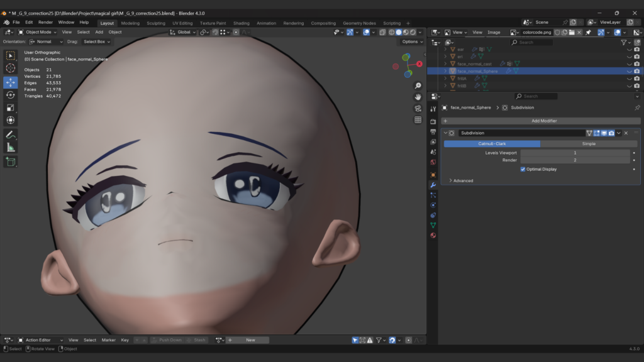Screen dimensions: 644x362
Task: Disable render visibility for face_normal_Sphere in outliner
Action: [636, 71]
